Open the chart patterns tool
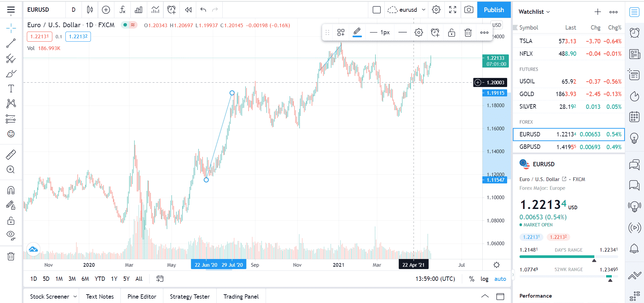This screenshot has width=644, height=303. [11, 103]
